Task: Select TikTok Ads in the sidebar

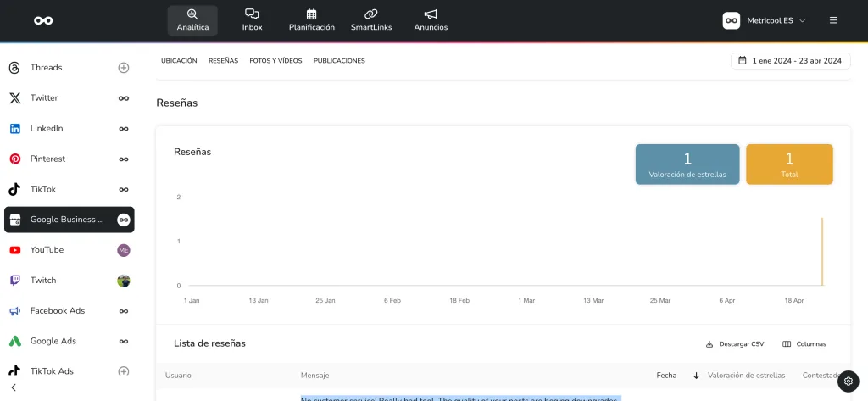Action: [x=70, y=371]
